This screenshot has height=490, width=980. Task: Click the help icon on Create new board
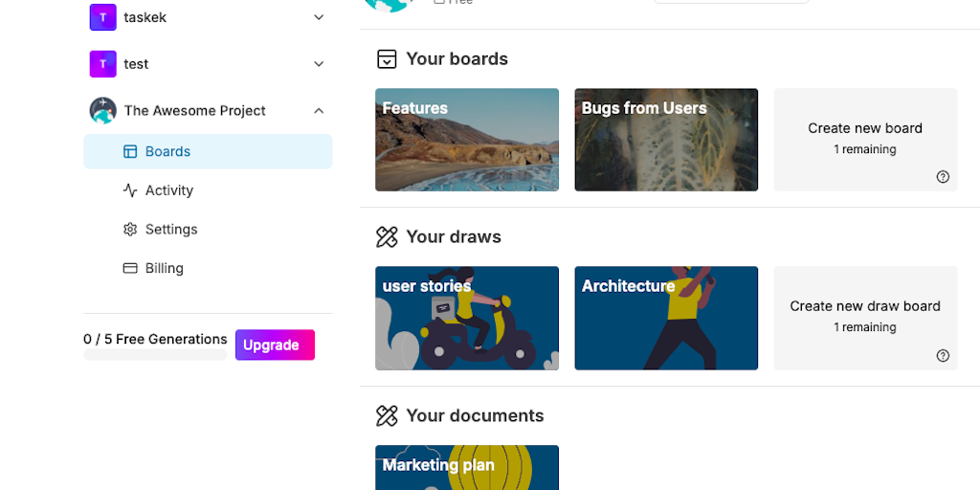(943, 177)
